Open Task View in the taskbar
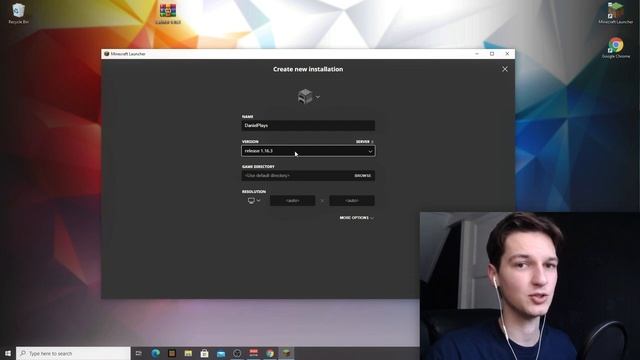 139,353
